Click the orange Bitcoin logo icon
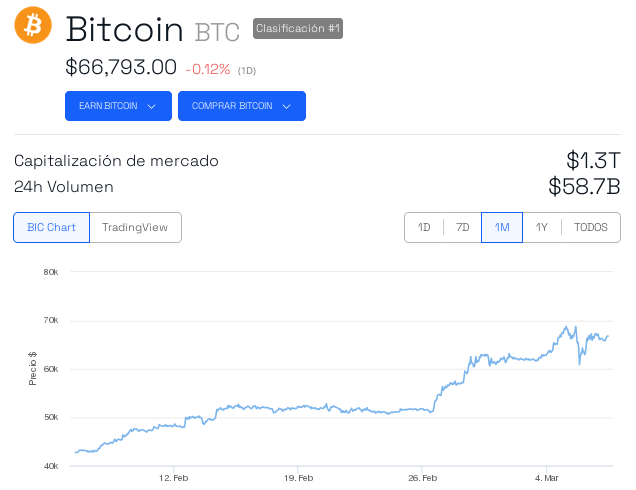636x490 pixels. (32, 25)
